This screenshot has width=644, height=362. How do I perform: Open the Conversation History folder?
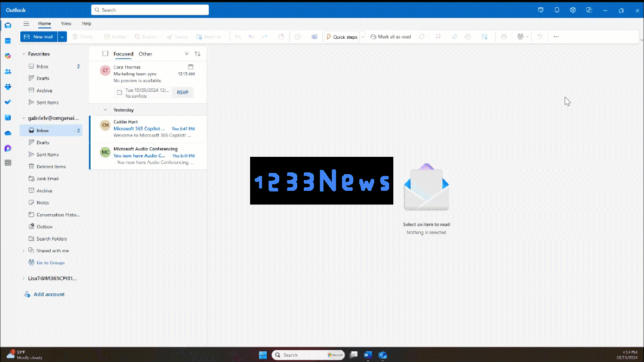pos(51,215)
